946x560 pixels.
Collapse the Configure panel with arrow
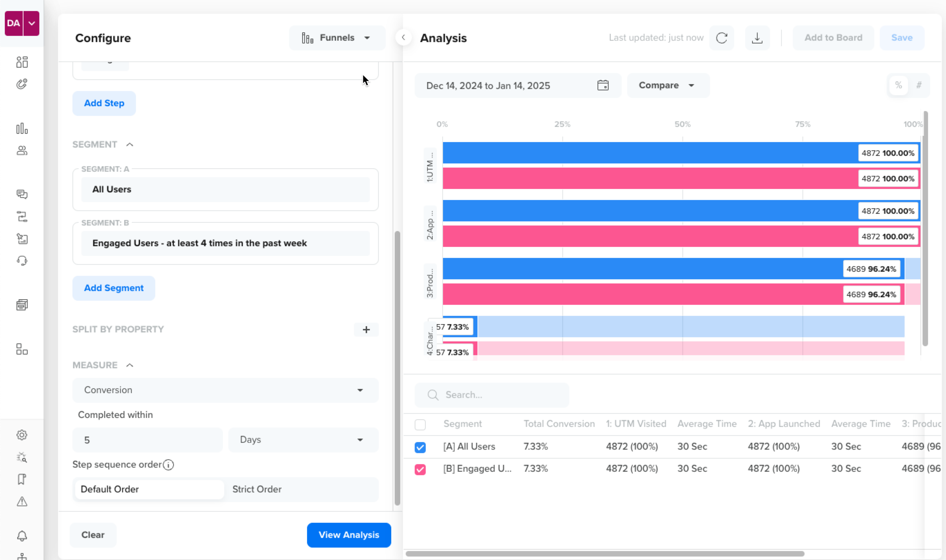point(403,37)
